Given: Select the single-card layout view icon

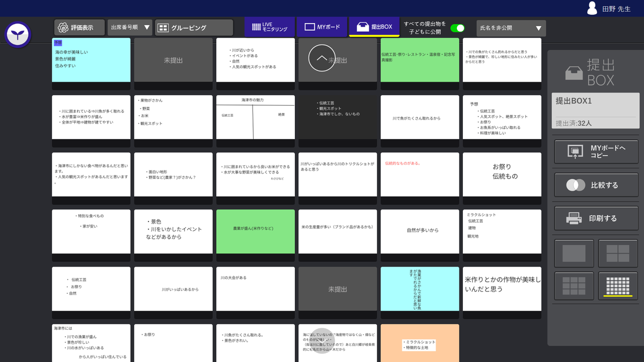Looking at the screenshot, I should (x=574, y=253).
